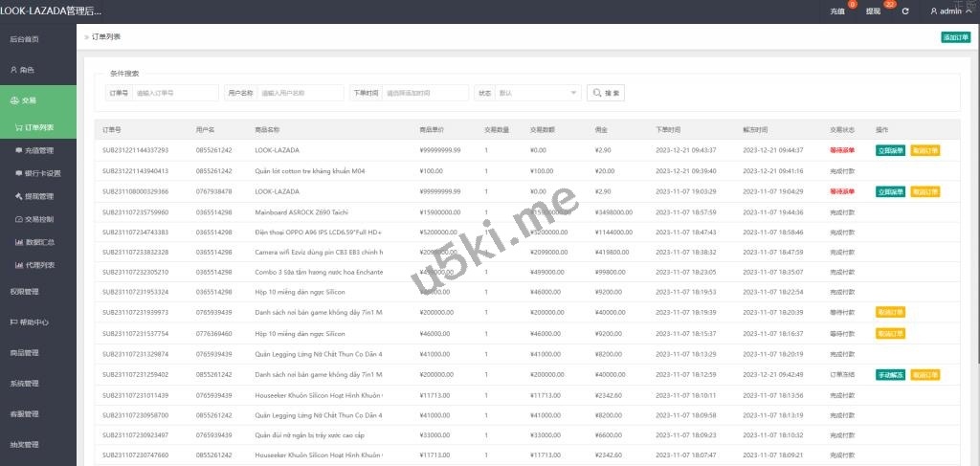Open 帮助中心 help center menu
The height and width of the screenshot is (466, 980).
pyautogui.click(x=29, y=322)
